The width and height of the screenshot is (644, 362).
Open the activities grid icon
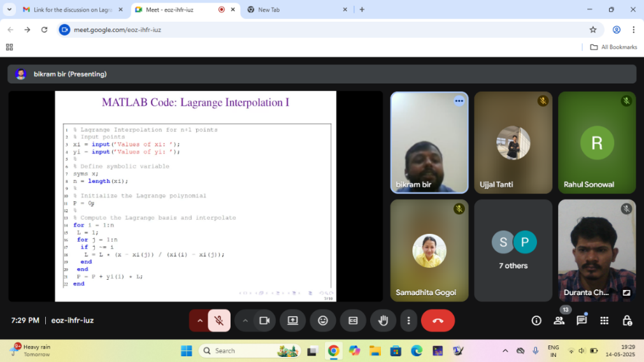[604, 321]
